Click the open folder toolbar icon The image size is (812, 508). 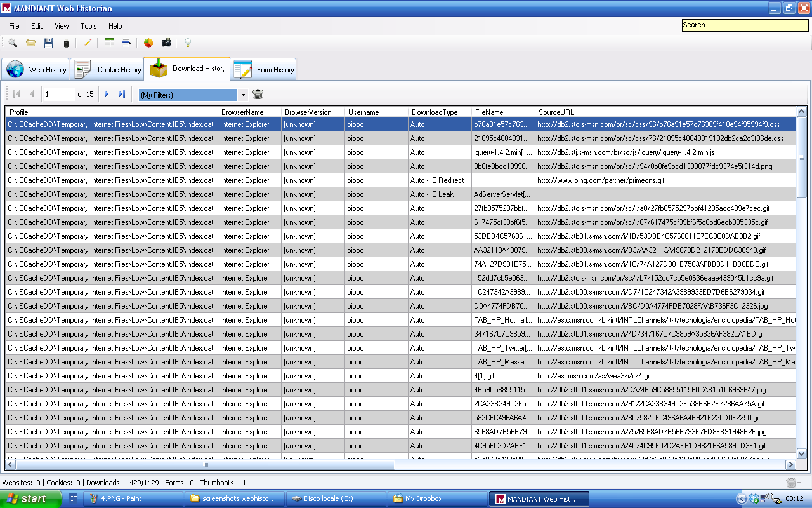30,43
